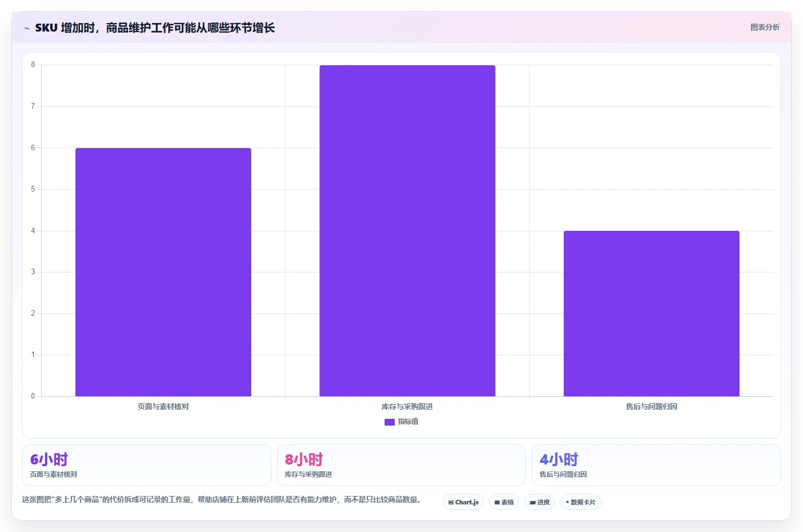Open the 8小时 库存与采购跟进 data card

pos(401,465)
